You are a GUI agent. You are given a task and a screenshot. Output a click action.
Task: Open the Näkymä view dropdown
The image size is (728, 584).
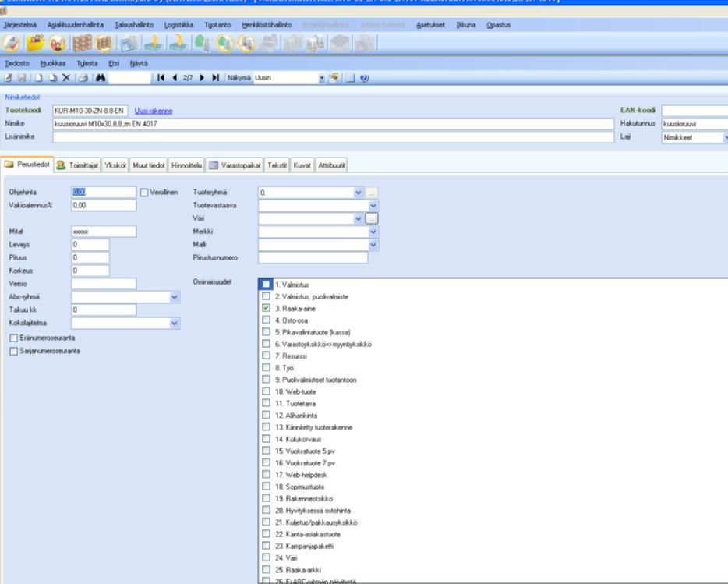click(x=322, y=78)
